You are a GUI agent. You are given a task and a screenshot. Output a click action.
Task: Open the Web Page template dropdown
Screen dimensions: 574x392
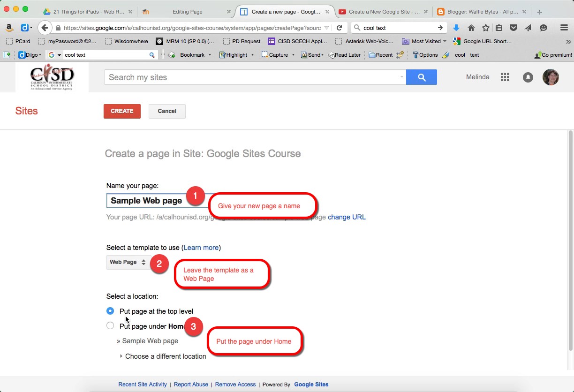click(128, 262)
